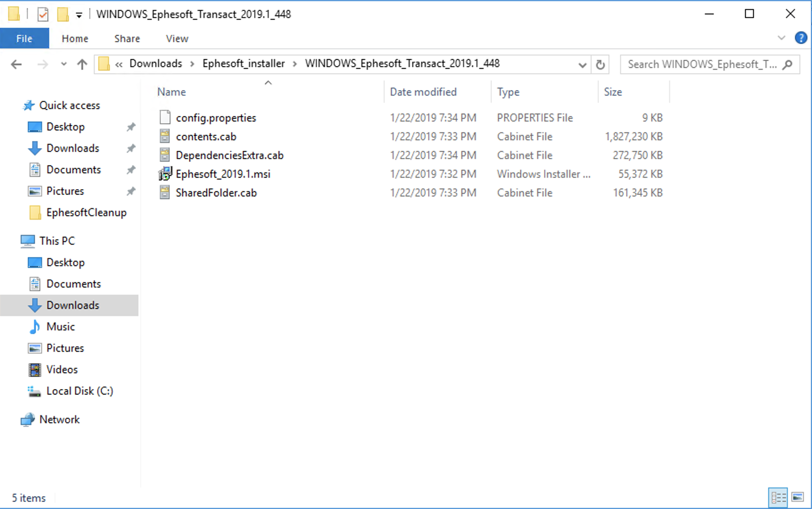Expand the ribbon with chevron

pos(781,38)
